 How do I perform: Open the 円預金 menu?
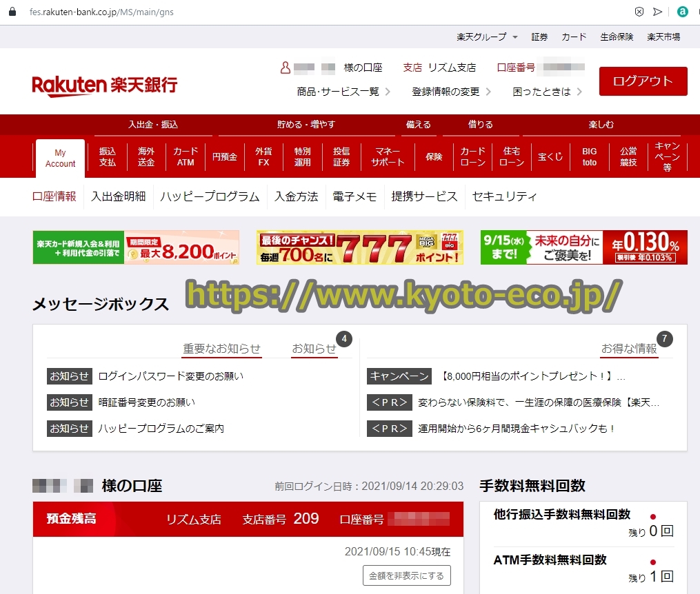click(225, 157)
